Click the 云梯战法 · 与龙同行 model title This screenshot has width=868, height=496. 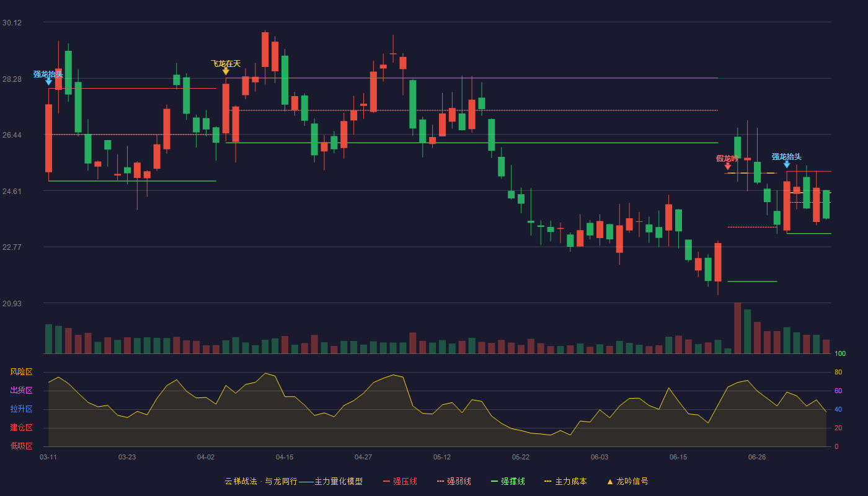coord(294,481)
